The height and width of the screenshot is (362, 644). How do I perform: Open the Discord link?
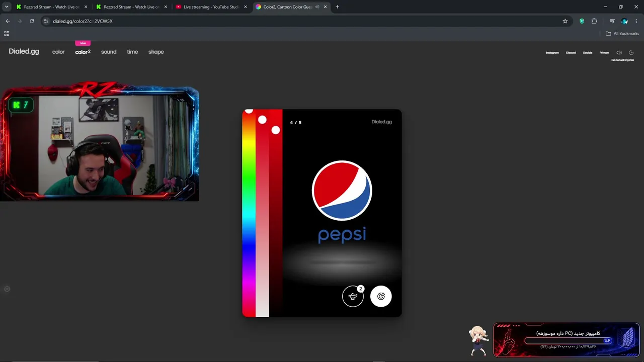(571, 53)
